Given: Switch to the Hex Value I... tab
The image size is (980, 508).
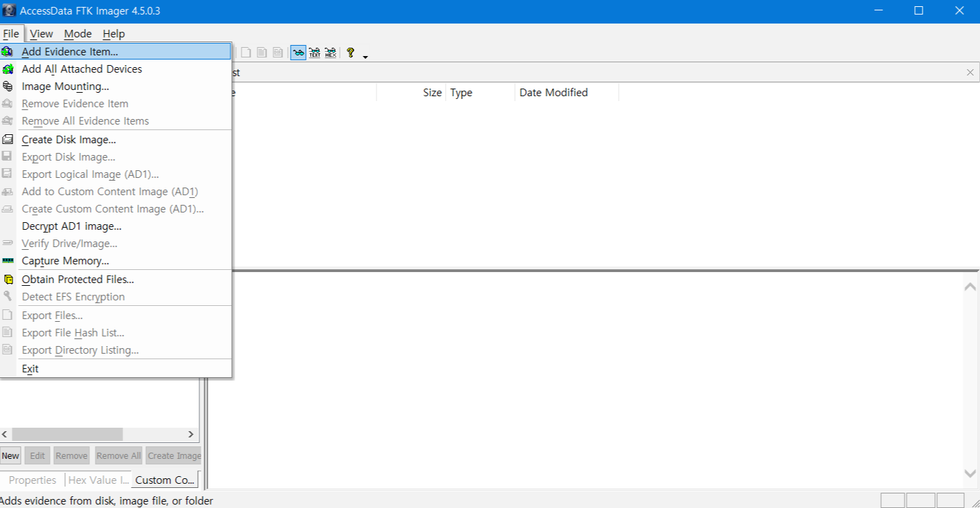Looking at the screenshot, I should pos(98,480).
